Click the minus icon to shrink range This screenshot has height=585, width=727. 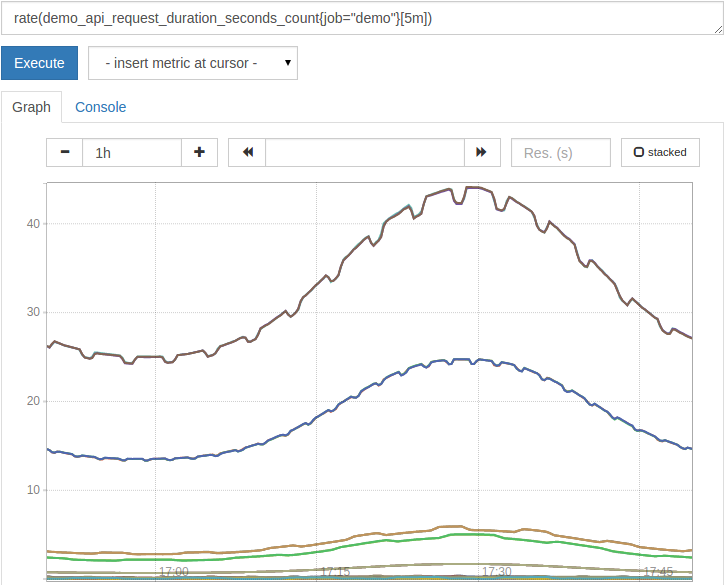point(65,152)
